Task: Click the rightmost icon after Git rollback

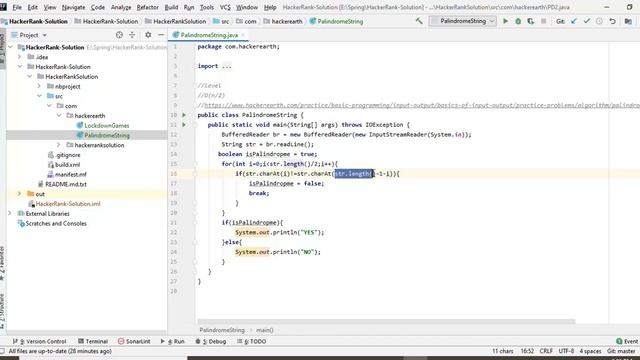Action: pyautogui.click(x=628, y=21)
